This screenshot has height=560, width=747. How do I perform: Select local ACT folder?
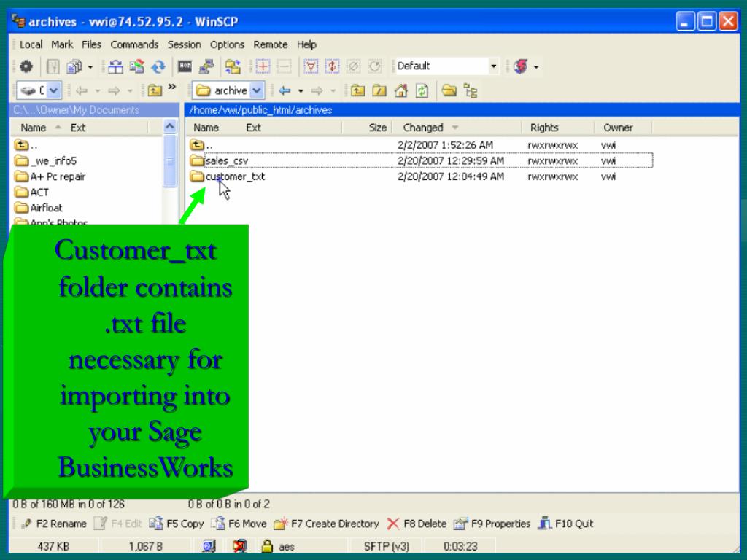[31, 192]
